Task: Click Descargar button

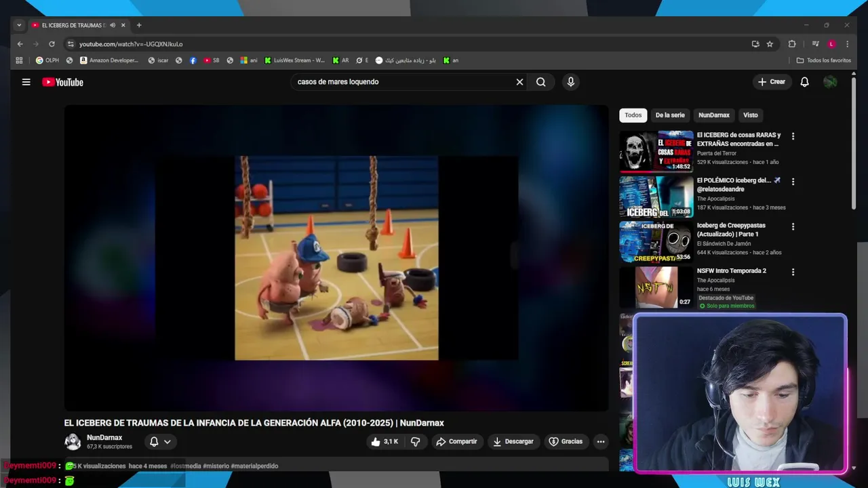Action: 513,441
